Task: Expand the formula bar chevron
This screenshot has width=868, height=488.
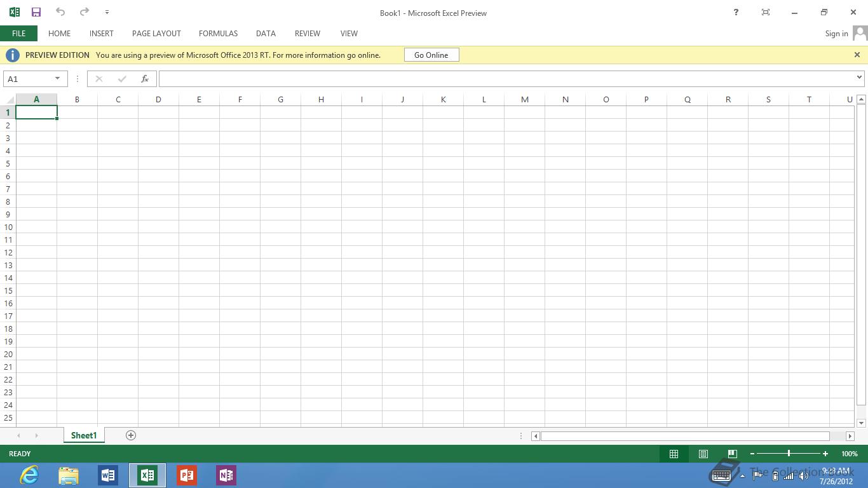Action: [859, 78]
